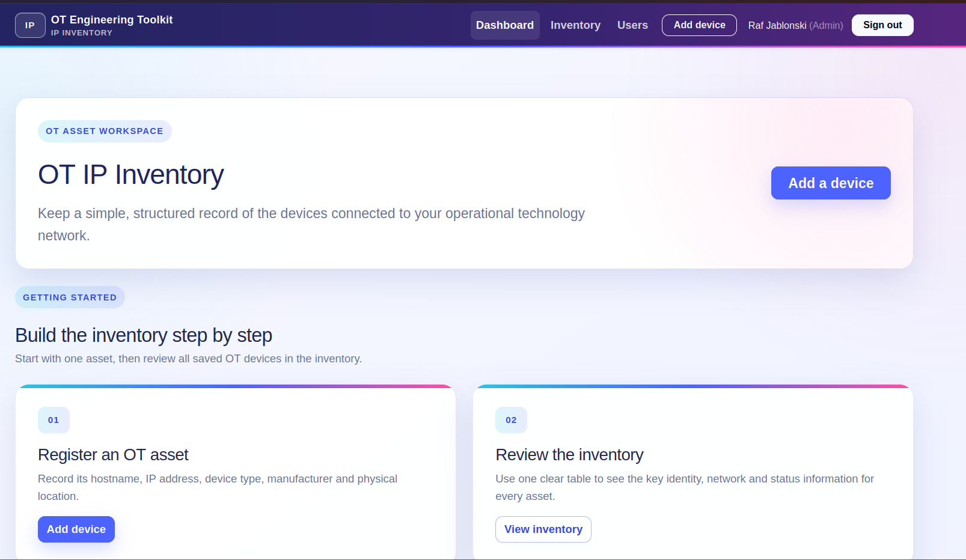
Task: Click the IP INVENTORY subtitle text
Action: point(82,33)
